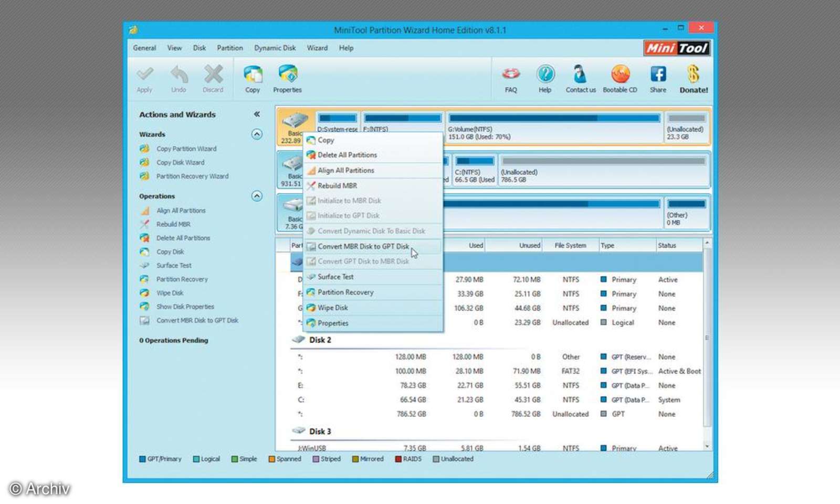Select the Copy icon in the toolbar
The height and width of the screenshot is (504, 840).
(252, 78)
